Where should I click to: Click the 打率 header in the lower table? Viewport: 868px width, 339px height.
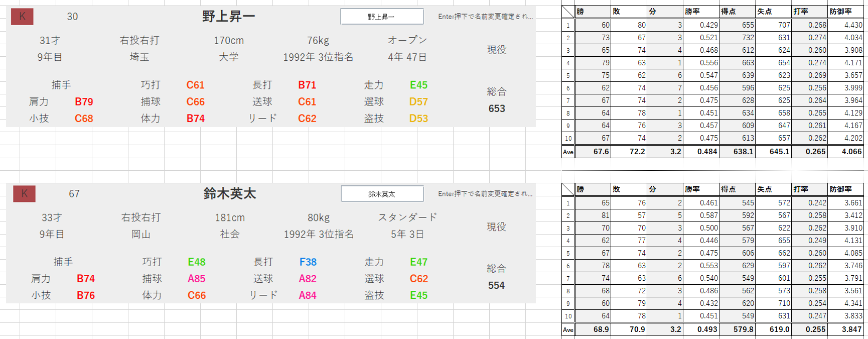click(809, 189)
